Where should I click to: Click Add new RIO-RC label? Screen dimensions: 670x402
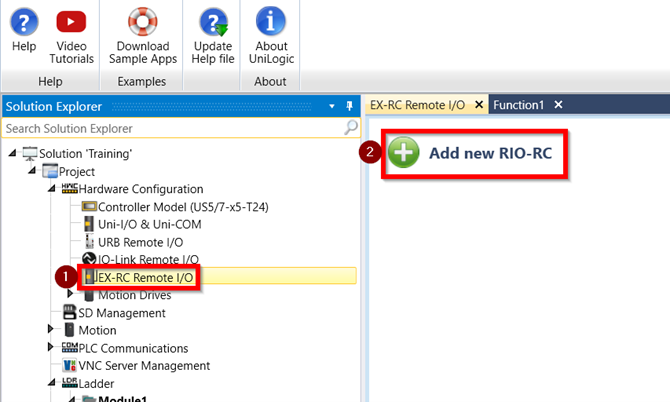pyautogui.click(x=491, y=153)
